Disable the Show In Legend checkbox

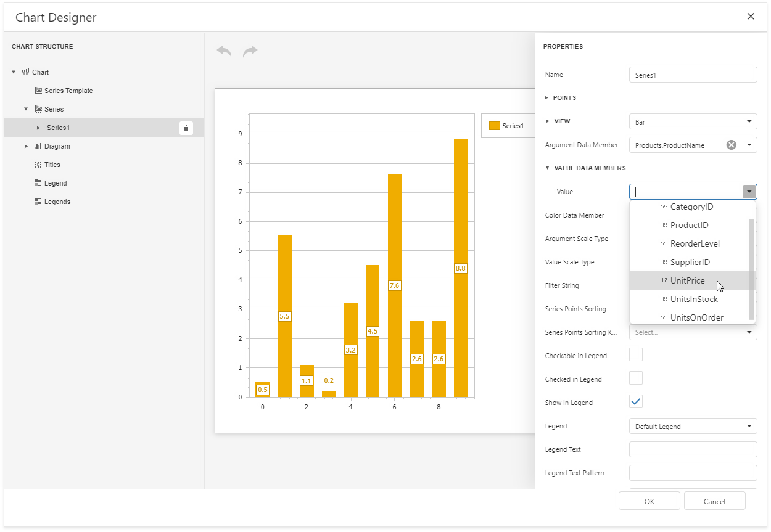(x=635, y=401)
